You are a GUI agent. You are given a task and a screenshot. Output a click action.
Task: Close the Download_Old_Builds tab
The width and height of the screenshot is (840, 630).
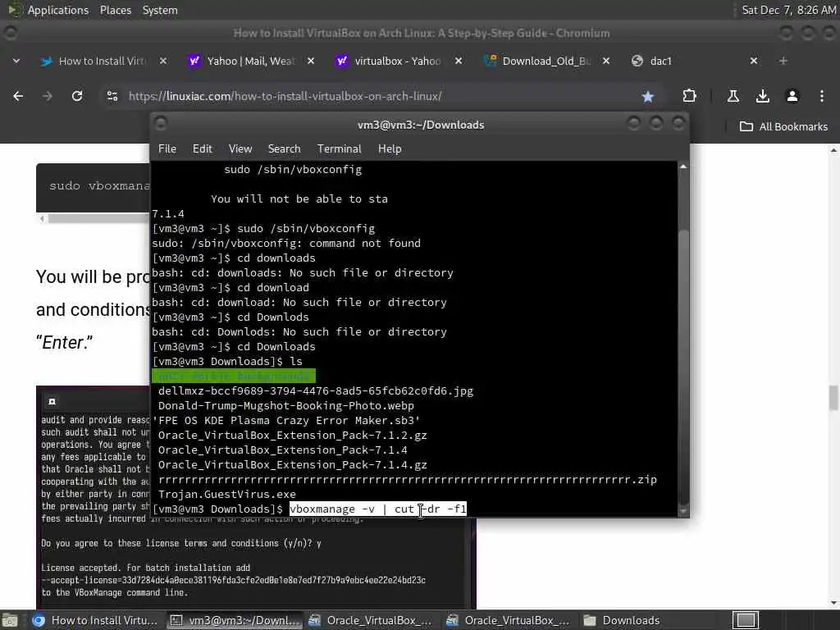coord(606,61)
